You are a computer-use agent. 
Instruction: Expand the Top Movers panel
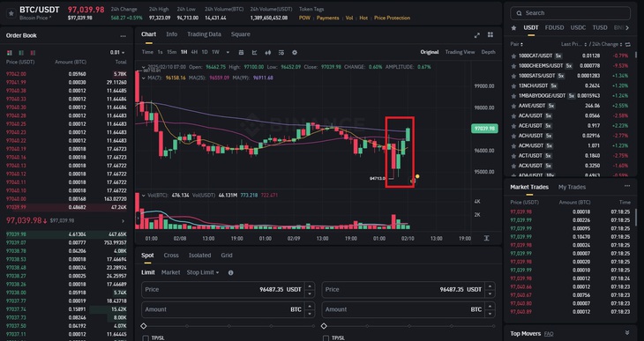(x=627, y=333)
